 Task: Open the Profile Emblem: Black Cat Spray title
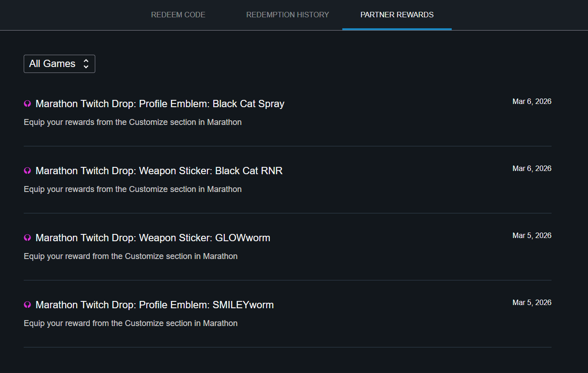point(160,104)
